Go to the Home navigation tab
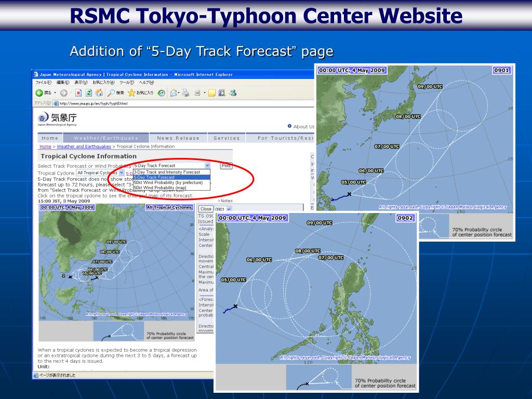The width and height of the screenshot is (532, 399). pyautogui.click(x=50, y=138)
